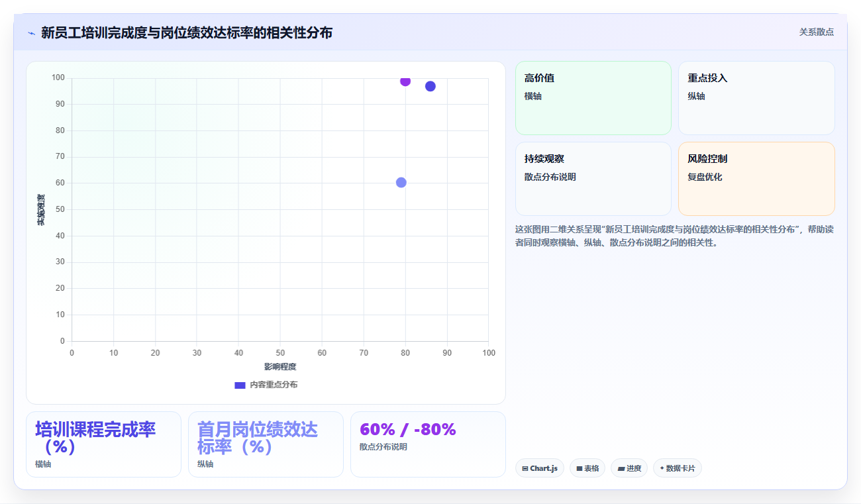
Task: Select the Chart.js tag chip
Action: 539,468
